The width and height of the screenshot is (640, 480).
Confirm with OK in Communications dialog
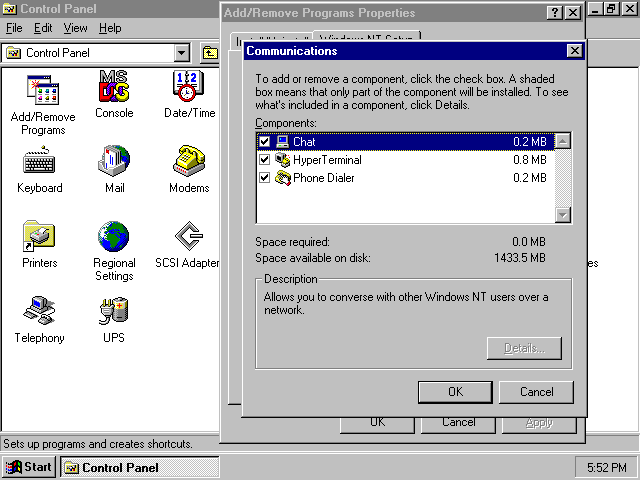455,392
